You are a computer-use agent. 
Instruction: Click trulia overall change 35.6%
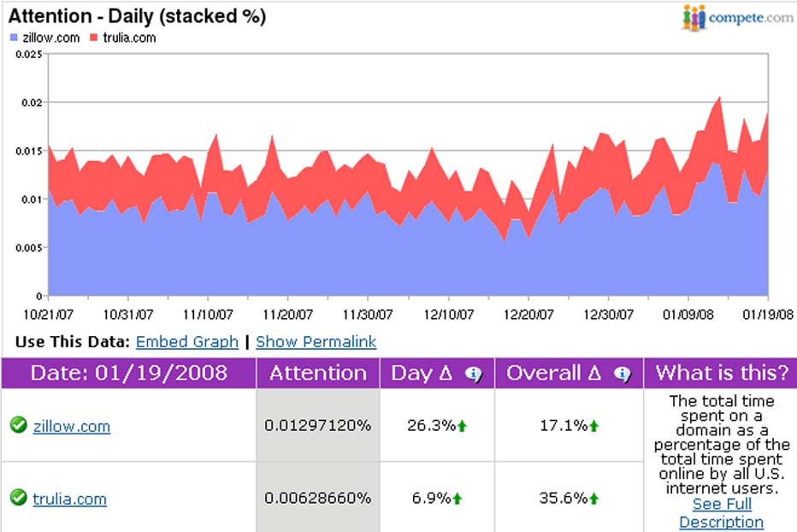point(564,498)
